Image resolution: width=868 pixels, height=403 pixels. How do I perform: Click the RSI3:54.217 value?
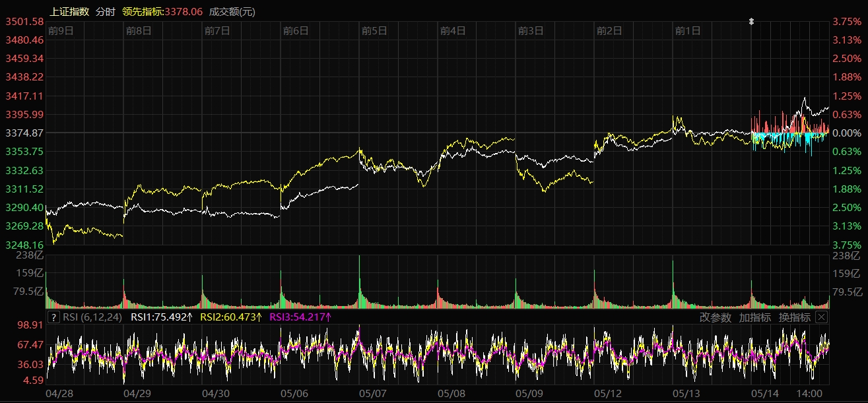[x=300, y=317]
